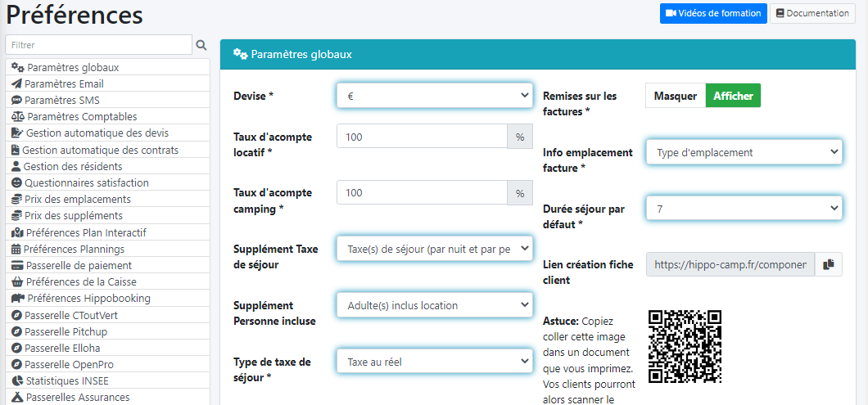Viewport: 868px width, 405px height.
Task: Click the calendar icon for Préférences Plannings
Action: pos(16,250)
